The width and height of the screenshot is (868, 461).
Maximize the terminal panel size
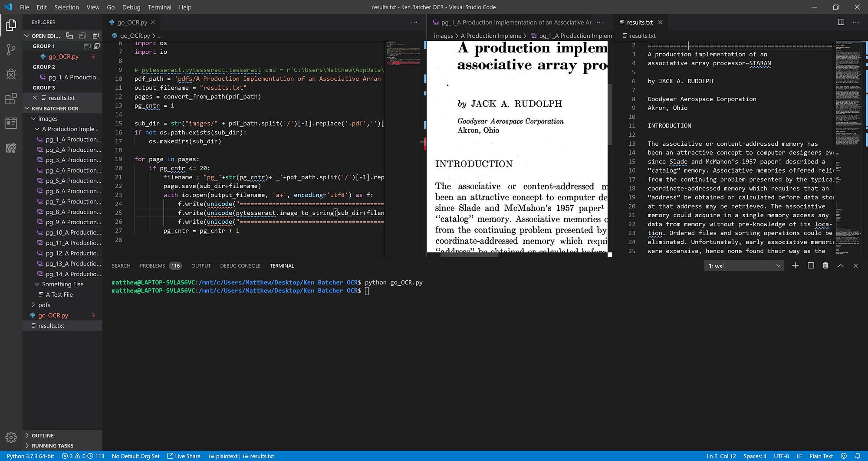click(841, 266)
